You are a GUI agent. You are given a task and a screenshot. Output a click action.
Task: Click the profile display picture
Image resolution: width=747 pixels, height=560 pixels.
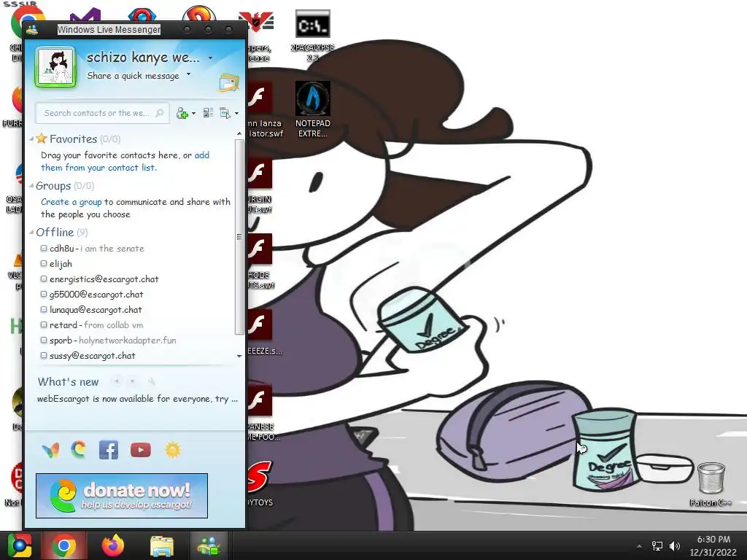click(x=55, y=67)
